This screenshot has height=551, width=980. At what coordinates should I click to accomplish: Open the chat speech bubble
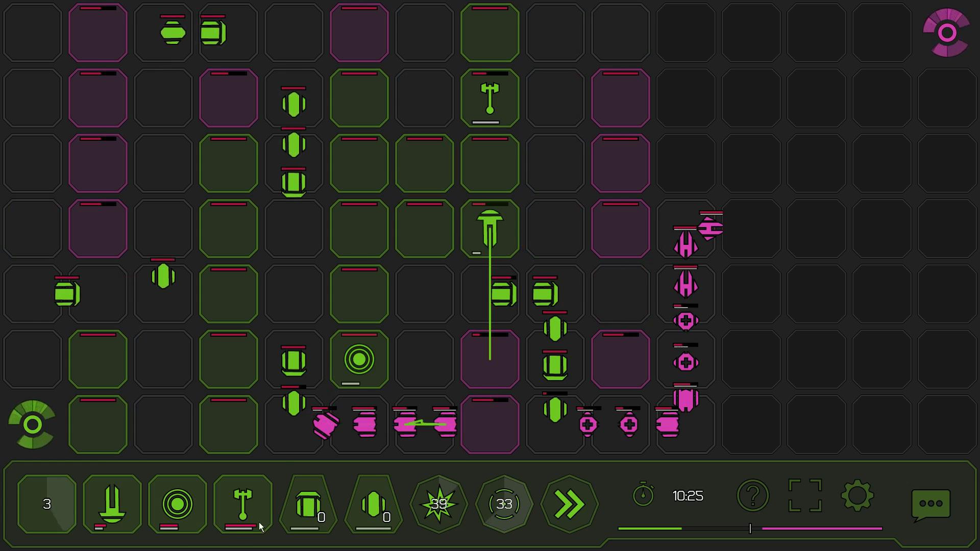point(931,505)
